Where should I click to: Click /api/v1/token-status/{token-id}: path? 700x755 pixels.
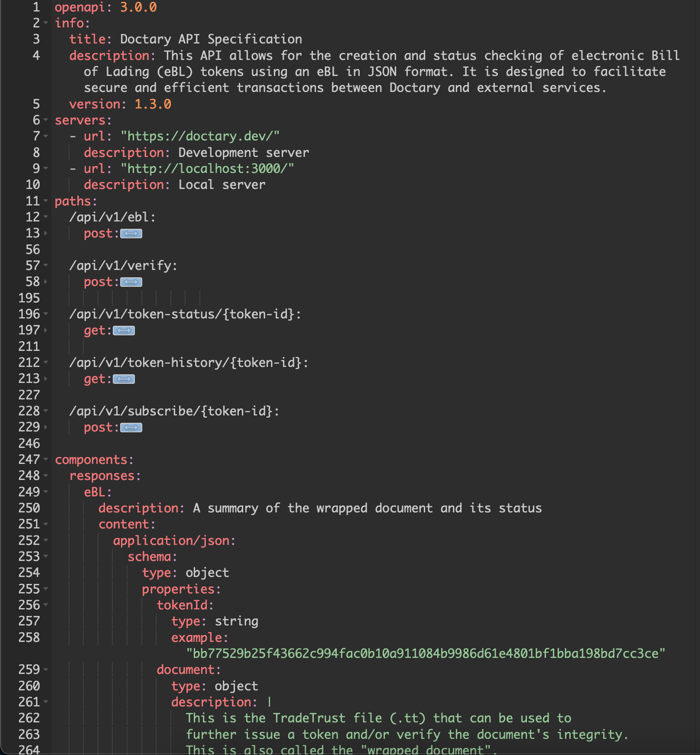point(185,314)
